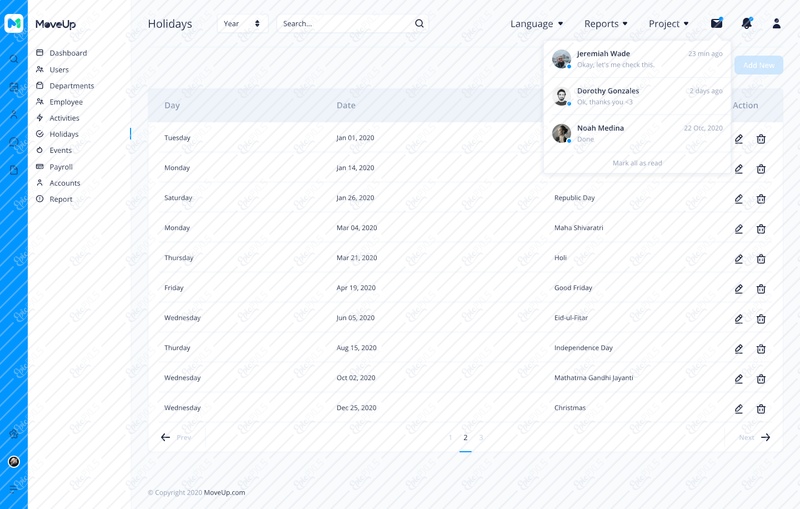Open the user profile icon in header
This screenshot has height=509, width=800.
tap(776, 23)
